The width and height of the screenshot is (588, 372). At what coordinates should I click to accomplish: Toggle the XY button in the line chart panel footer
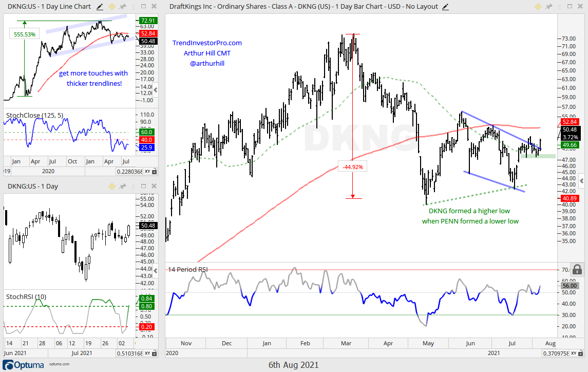point(147,172)
